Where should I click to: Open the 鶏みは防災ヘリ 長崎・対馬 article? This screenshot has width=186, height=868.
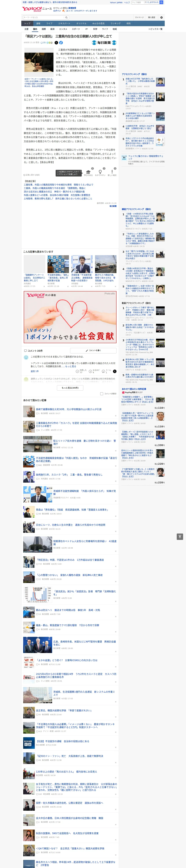pos(68,610)
